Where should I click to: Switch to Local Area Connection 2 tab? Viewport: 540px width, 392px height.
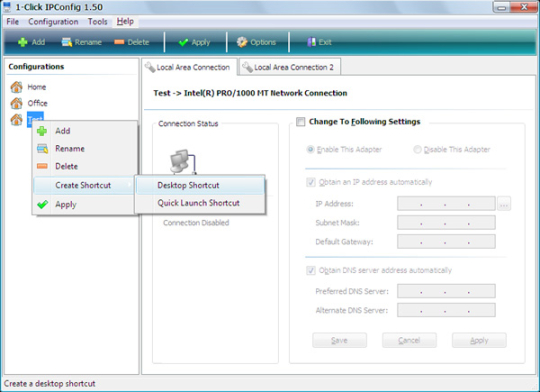[x=290, y=67]
